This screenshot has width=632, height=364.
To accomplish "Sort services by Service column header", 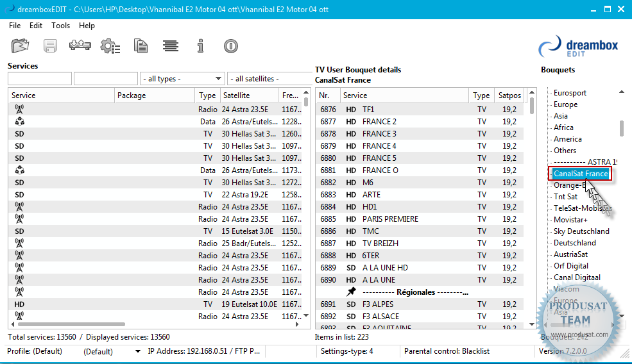I will [x=62, y=95].
